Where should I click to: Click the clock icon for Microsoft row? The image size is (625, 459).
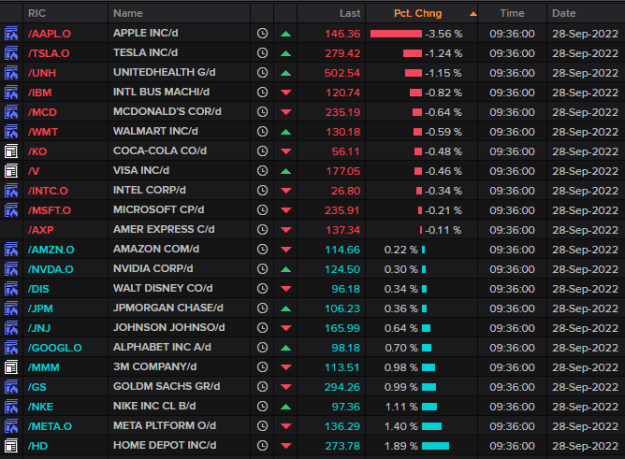coord(262,210)
